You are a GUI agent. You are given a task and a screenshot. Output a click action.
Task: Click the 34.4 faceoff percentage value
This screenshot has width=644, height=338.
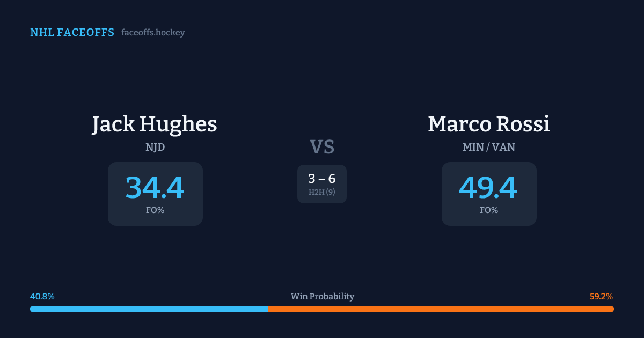(x=155, y=188)
